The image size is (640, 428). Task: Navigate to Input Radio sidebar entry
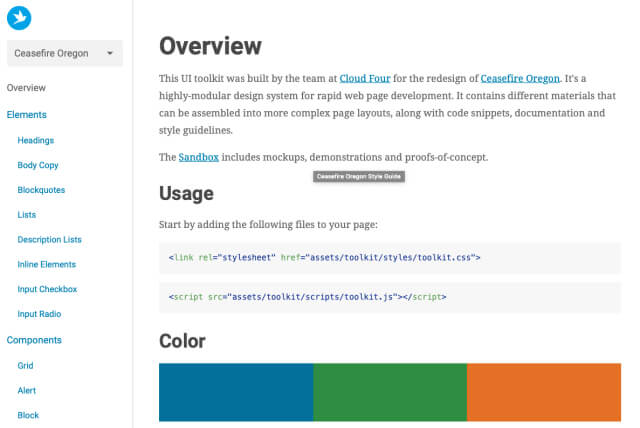(x=39, y=314)
